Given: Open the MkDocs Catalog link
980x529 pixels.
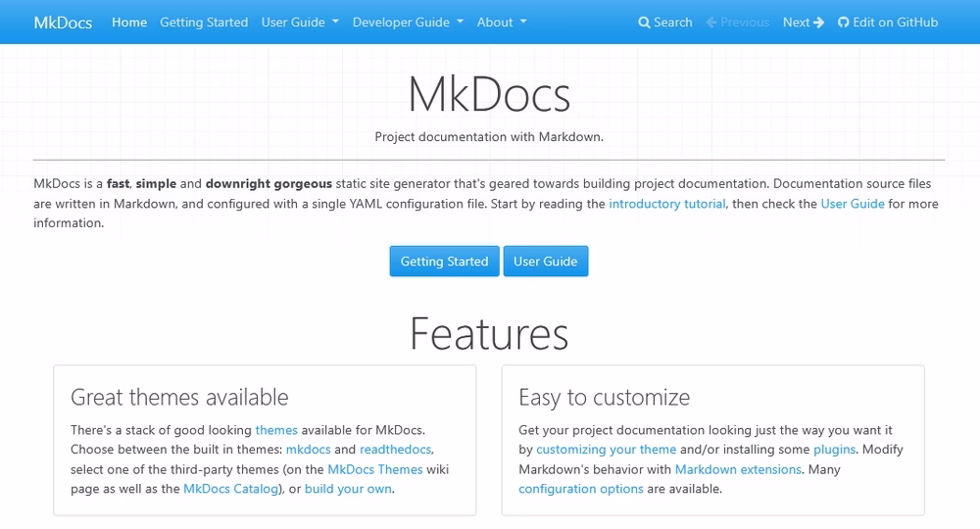Looking at the screenshot, I should 230,489.
